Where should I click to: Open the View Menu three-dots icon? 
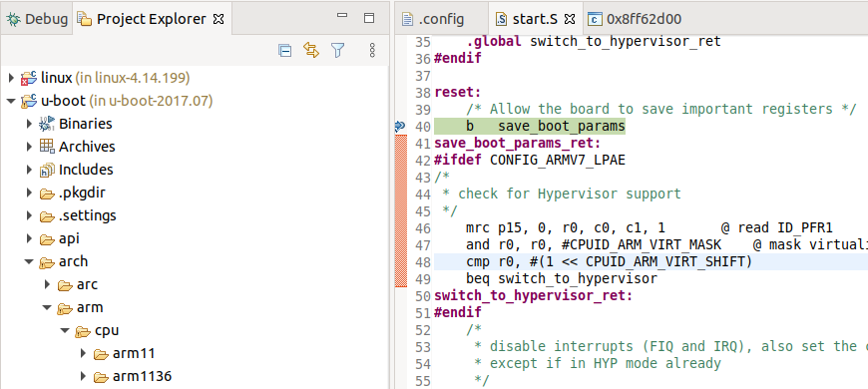[x=372, y=51]
